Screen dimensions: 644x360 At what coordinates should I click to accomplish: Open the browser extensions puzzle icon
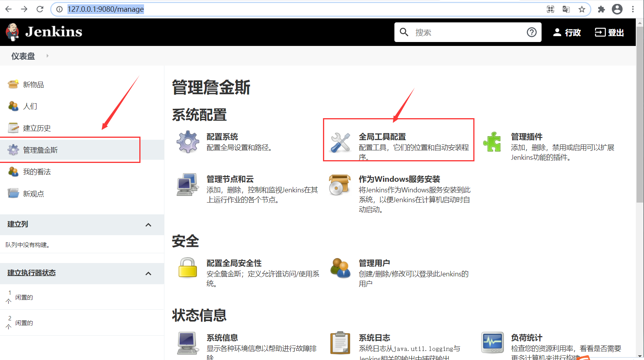pyautogui.click(x=601, y=9)
